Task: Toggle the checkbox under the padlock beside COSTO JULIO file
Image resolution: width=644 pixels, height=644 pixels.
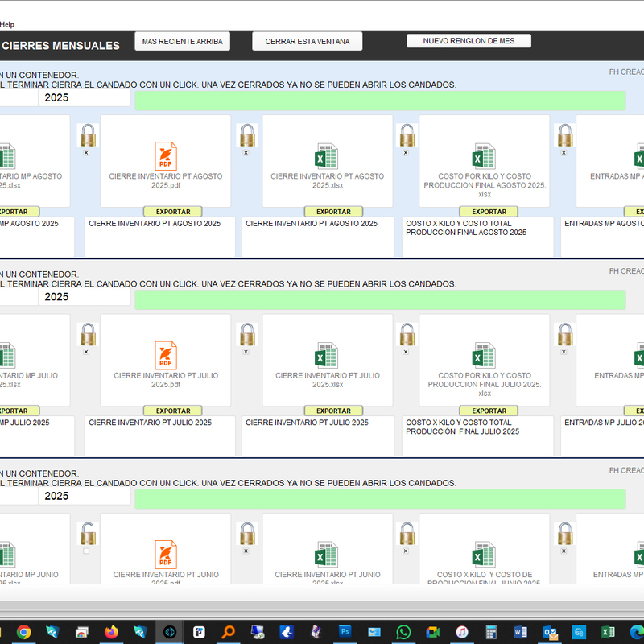Action: point(406,352)
